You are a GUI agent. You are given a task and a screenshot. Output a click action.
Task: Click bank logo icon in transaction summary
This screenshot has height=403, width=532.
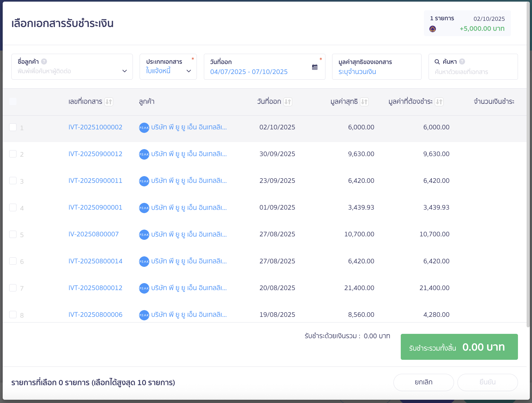(433, 29)
